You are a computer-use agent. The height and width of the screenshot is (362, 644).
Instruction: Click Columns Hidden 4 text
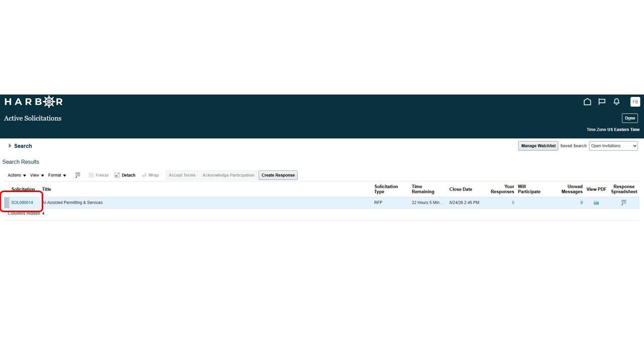tap(26, 213)
